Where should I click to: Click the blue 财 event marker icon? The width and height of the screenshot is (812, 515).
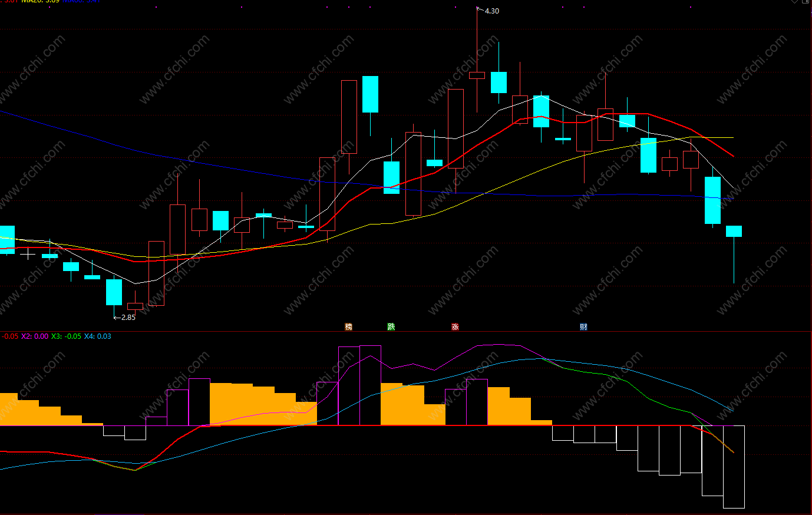click(583, 326)
